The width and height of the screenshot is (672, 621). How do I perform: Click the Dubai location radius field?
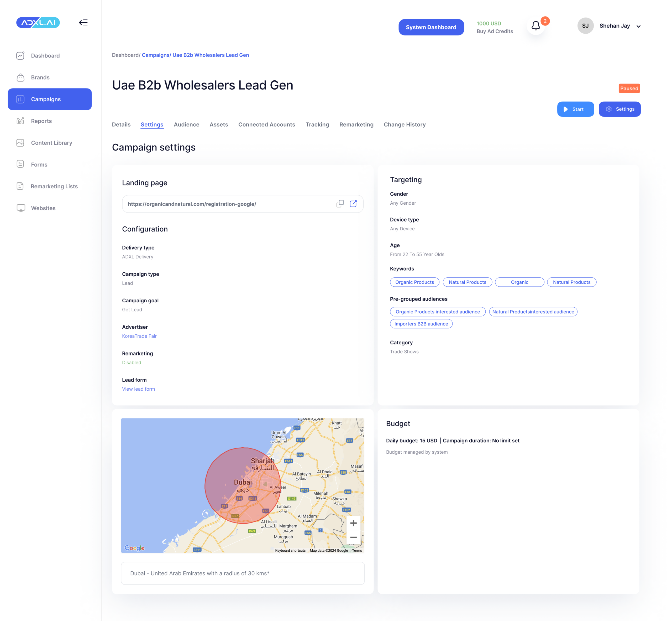click(243, 573)
